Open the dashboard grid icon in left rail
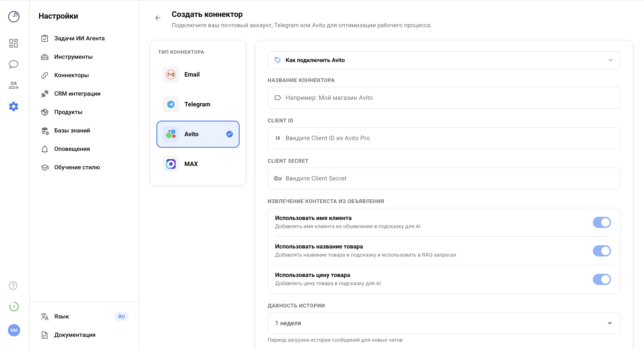The width and height of the screenshot is (644, 350). point(14,43)
